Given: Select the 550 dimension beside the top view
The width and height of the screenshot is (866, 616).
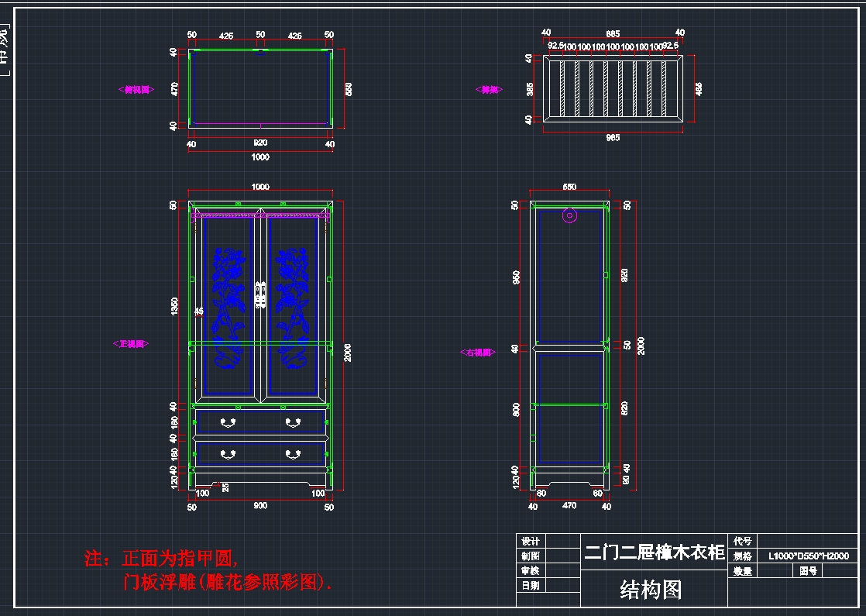Looking at the screenshot, I should tap(349, 90).
